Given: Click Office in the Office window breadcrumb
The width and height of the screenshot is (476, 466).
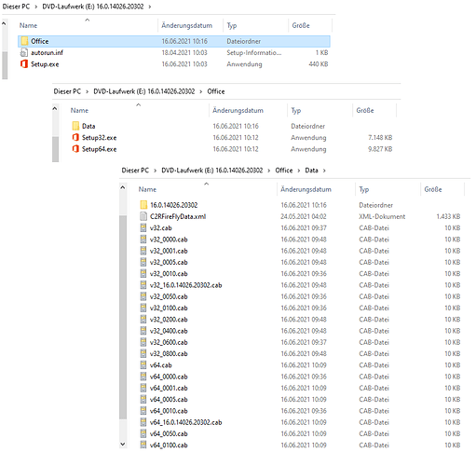Looking at the screenshot, I should [x=216, y=91].
